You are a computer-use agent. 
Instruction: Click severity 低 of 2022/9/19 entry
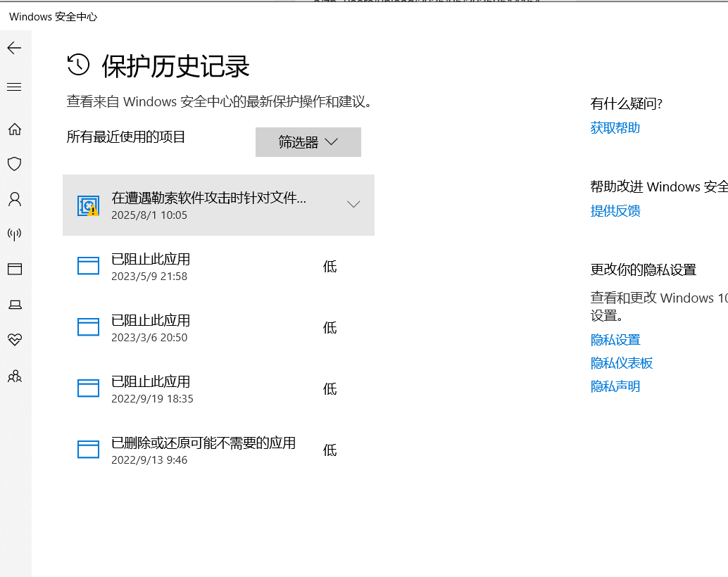[330, 389]
